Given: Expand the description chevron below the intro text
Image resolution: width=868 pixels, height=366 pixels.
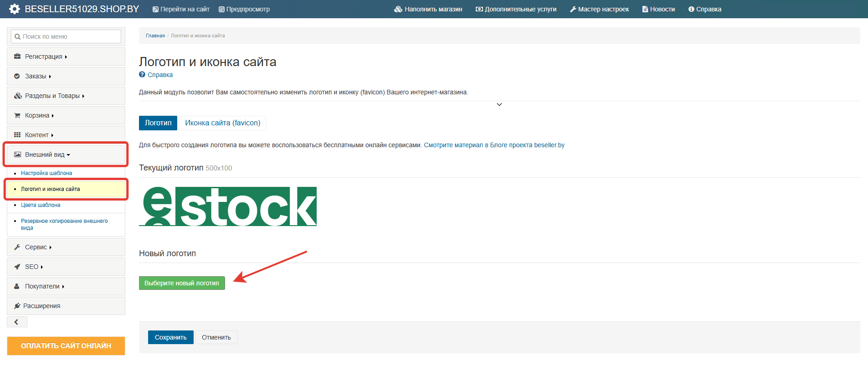Looking at the screenshot, I should click(x=499, y=105).
